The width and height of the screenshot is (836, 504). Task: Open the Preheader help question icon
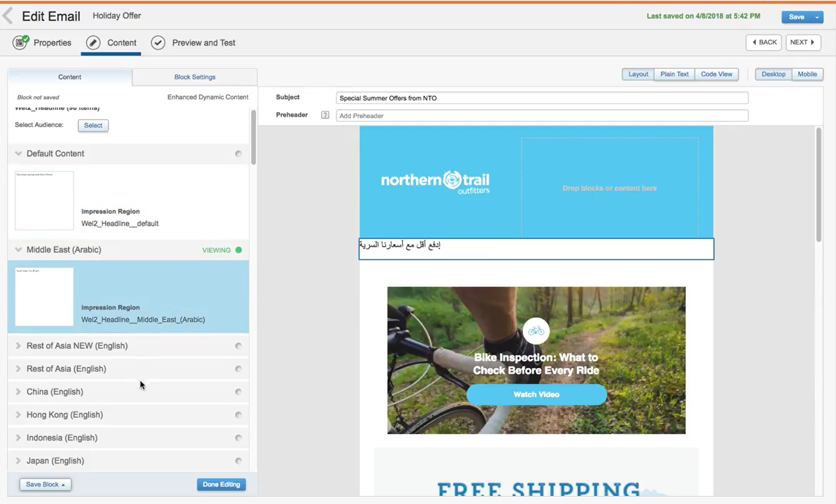coord(325,115)
